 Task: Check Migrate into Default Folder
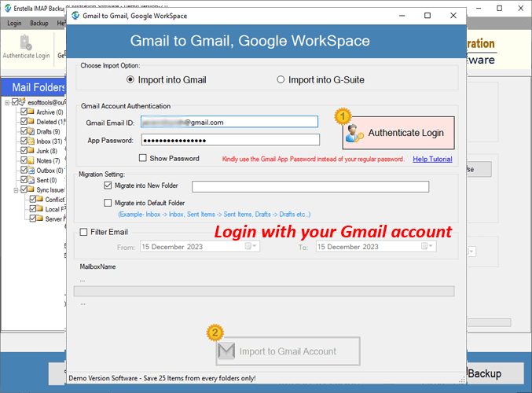click(108, 203)
